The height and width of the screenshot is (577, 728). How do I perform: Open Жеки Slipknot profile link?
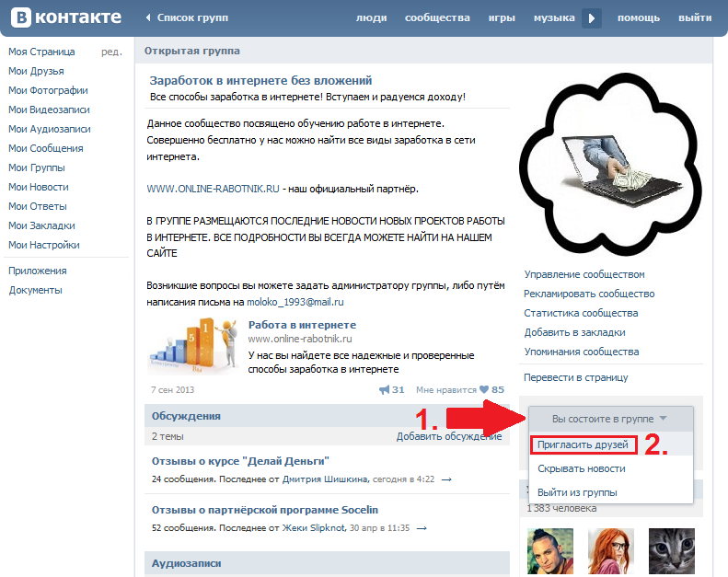pos(314,528)
